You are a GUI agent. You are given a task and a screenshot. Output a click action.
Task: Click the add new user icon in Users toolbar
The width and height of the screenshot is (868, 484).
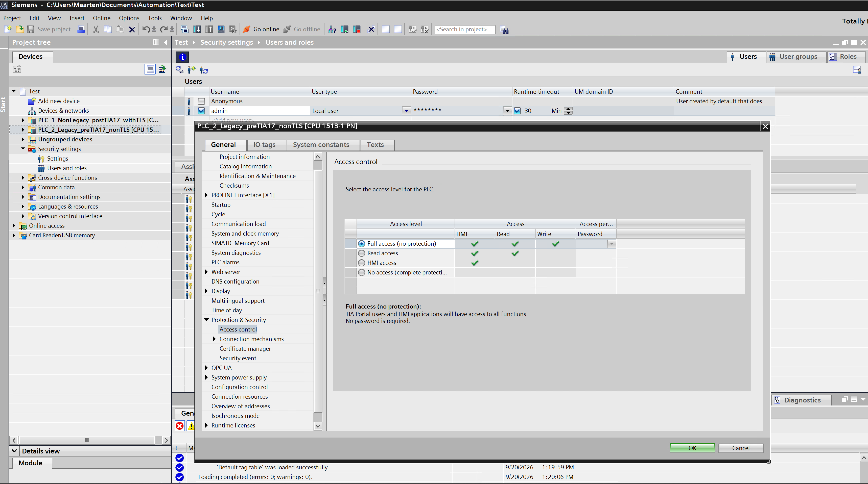pyautogui.click(x=191, y=70)
